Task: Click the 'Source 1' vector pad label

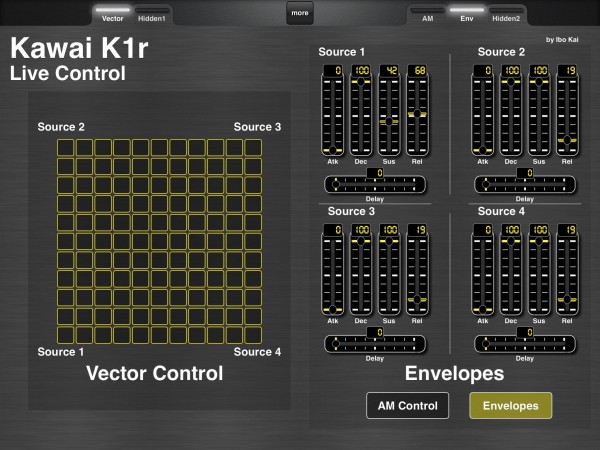Action: click(60, 352)
